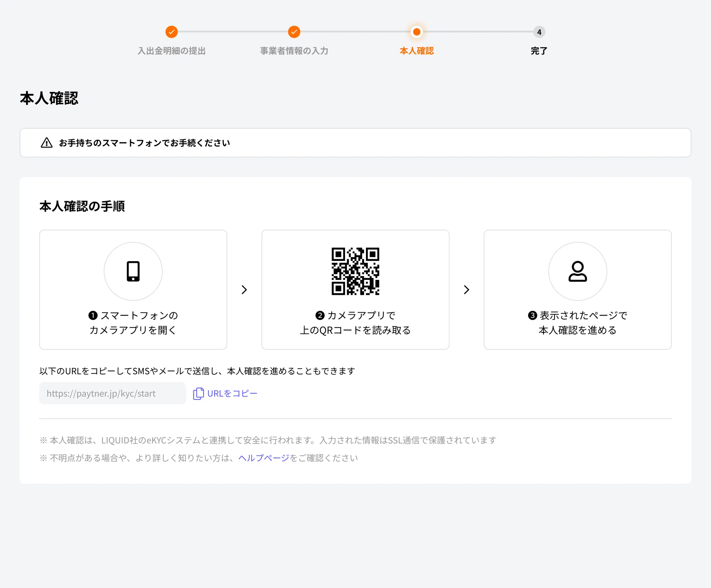The image size is (711, 588).
Task: Click the 事業者情報の入力 step label
Action: [294, 51]
